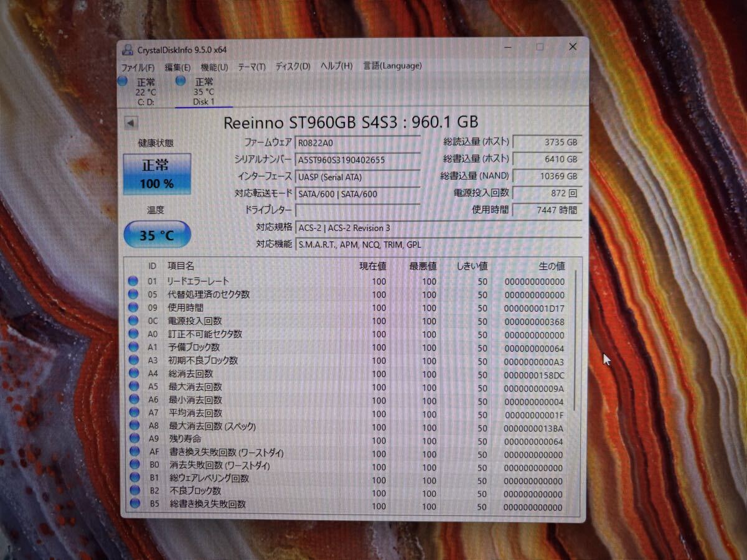
Task: Click status icon of 残り寿命 row
Action: 135,439
